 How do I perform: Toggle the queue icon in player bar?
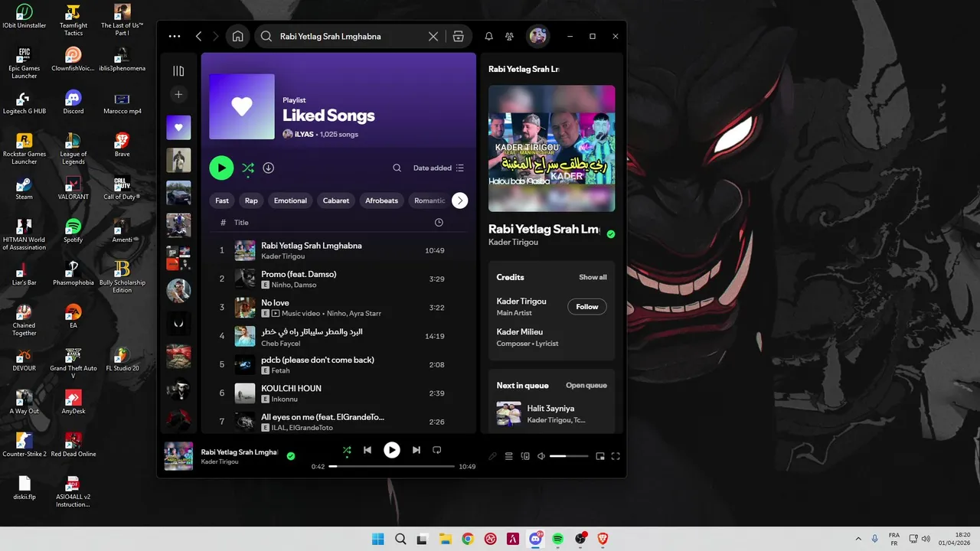pos(508,456)
